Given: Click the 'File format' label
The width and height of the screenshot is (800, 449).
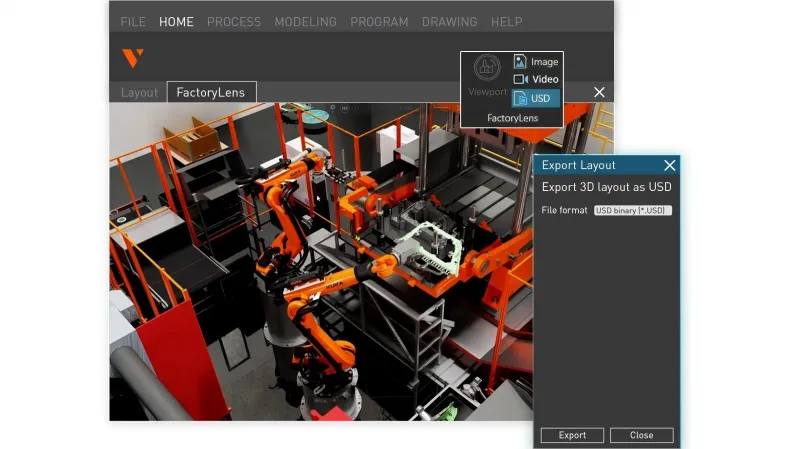Looking at the screenshot, I should pos(564,210).
